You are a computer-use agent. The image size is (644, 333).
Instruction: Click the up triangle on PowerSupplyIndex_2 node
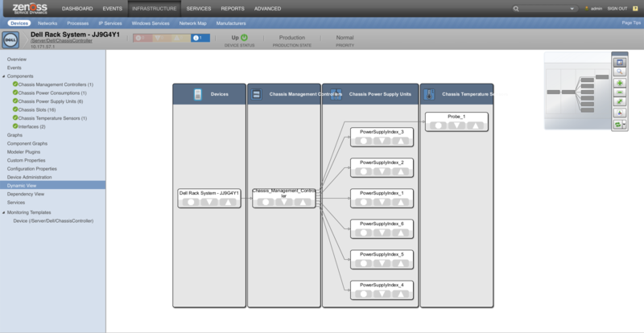pyautogui.click(x=400, y=171)
